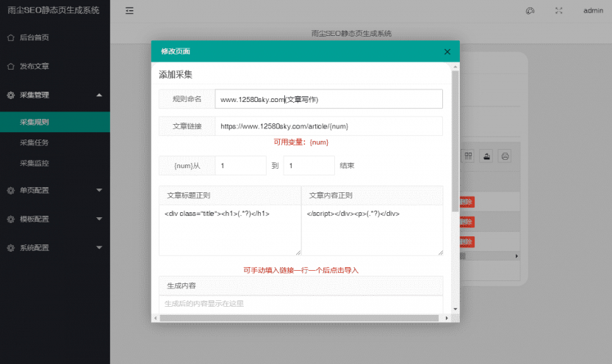Grab resize handle of 文章内容正则 textarea
This screenshot has height=364, width=612.
point(441,253)
